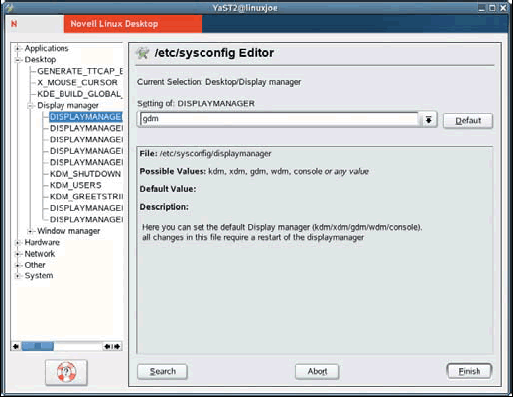Collapse the Desktop tree node
This screenshot has height=397, width=513.
pyautogui.click(x=18, y=60)
